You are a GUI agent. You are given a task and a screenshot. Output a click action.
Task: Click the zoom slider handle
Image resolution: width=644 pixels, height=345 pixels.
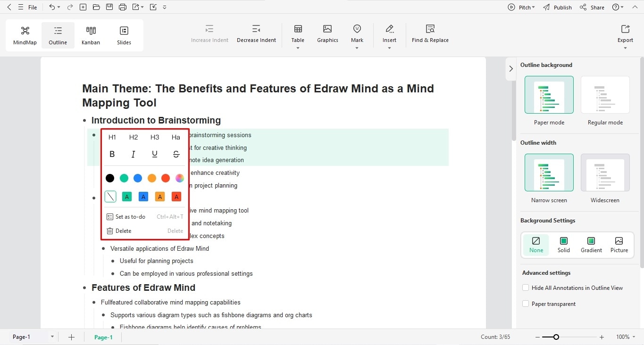coord(556,337)
